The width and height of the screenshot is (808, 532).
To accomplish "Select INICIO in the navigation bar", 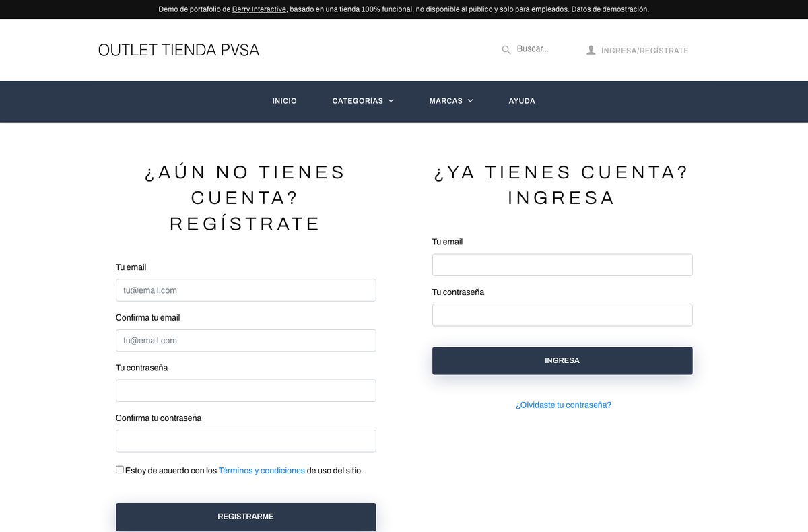I will click(284, 101).
